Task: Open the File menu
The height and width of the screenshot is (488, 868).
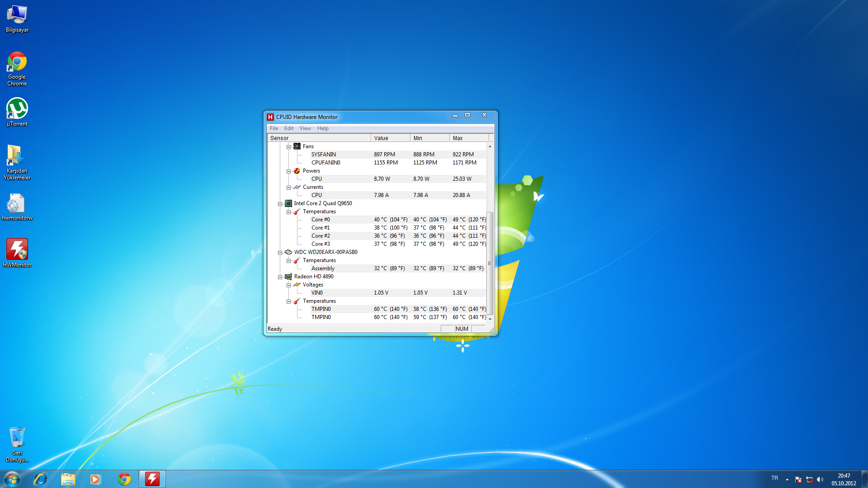Action: point(274,128)
